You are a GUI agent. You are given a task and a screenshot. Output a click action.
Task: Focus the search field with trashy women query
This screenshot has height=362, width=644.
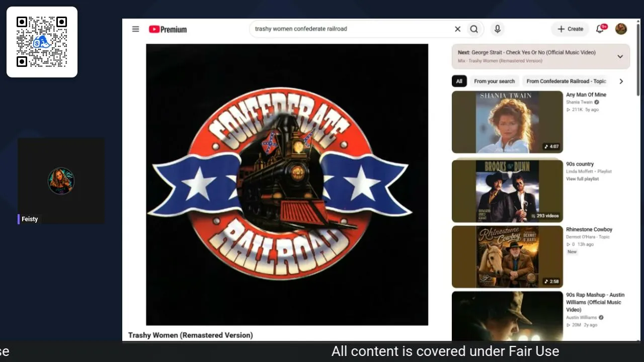(351, 29)
